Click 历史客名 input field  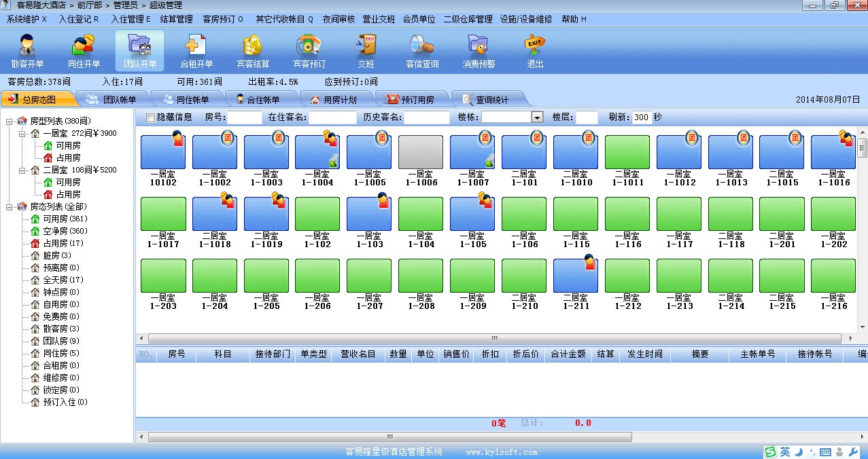(x=427, y=117)
